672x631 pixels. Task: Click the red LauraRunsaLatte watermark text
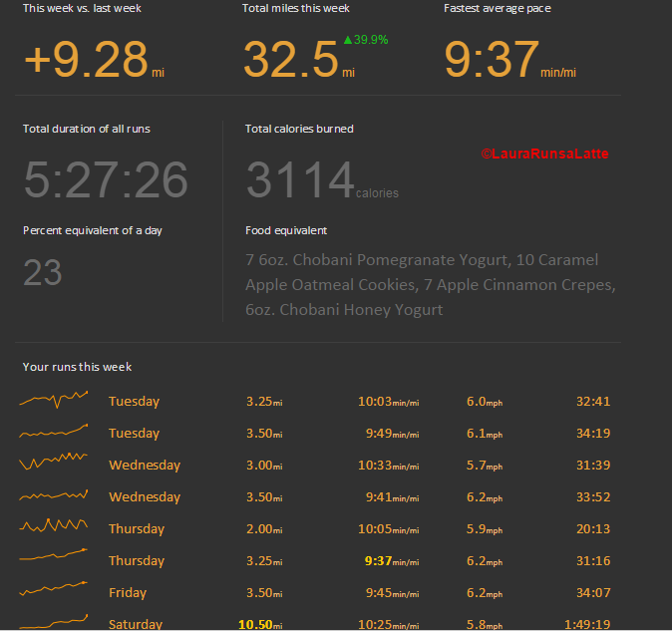click(544, 155)
